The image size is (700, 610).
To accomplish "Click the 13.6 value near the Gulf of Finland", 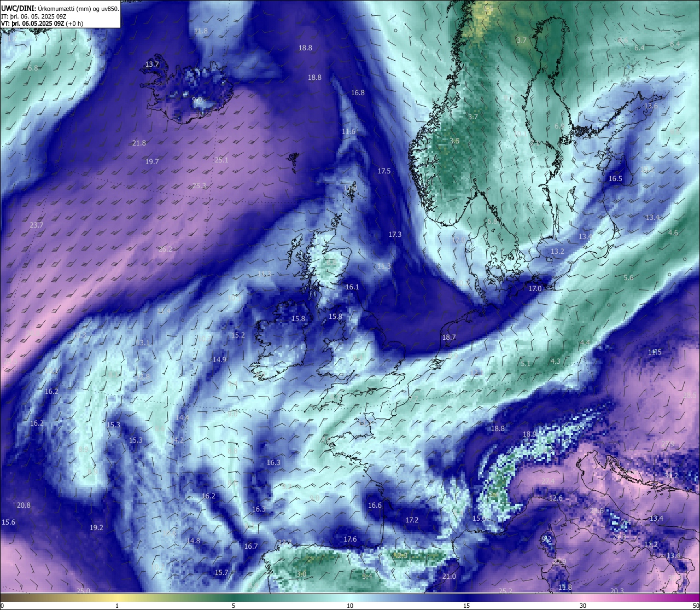I will click(x=651, y=106).
